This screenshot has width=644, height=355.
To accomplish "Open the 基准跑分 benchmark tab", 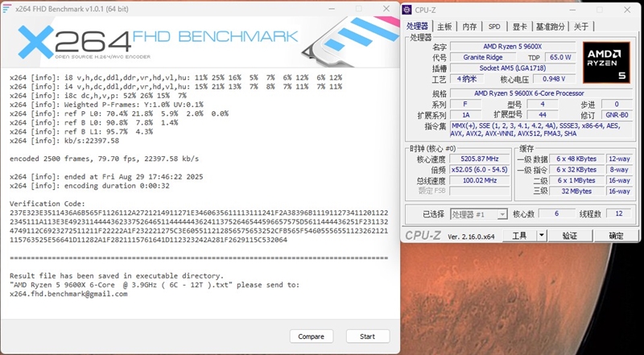I will pyautogui.click(x=551, y=27).
